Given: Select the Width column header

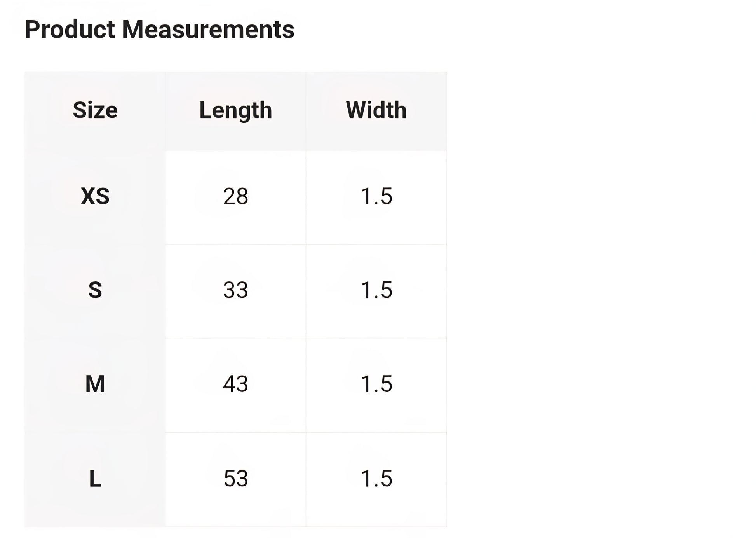Looking at the screenshot, I should (376, 110).
